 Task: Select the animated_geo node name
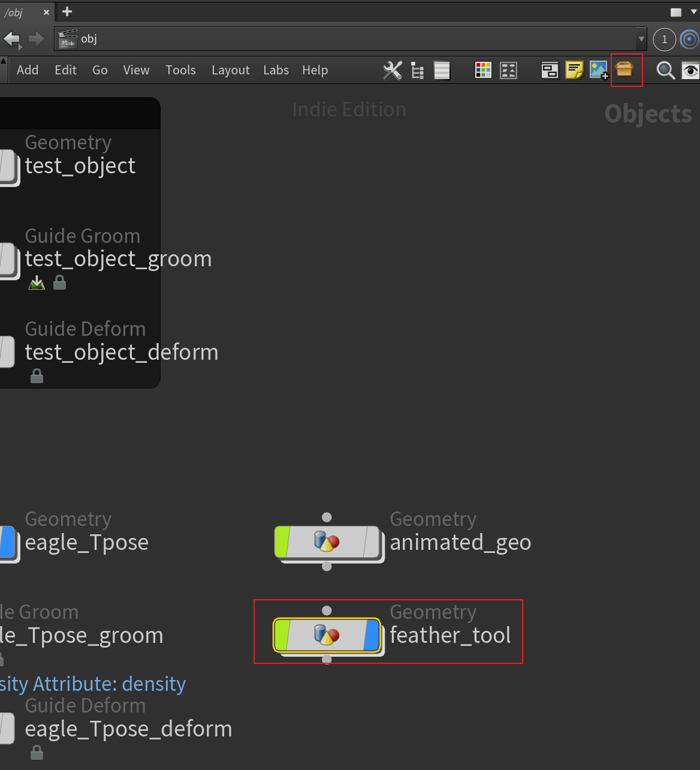460,542
